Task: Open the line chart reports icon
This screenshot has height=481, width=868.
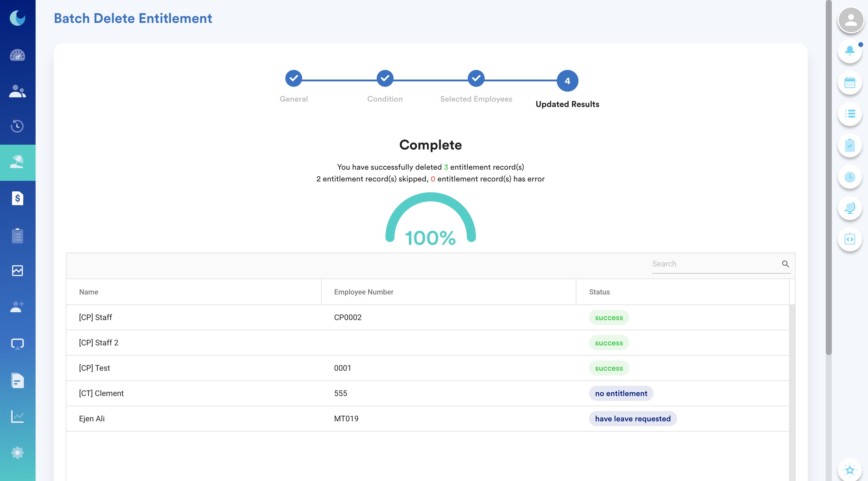Action: [17, 417]
